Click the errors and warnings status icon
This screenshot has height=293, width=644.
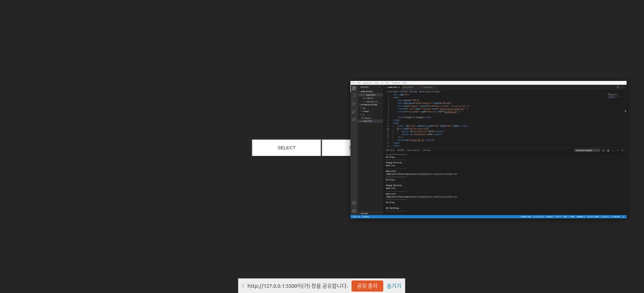pyautogui.click(x=356, y=217)
